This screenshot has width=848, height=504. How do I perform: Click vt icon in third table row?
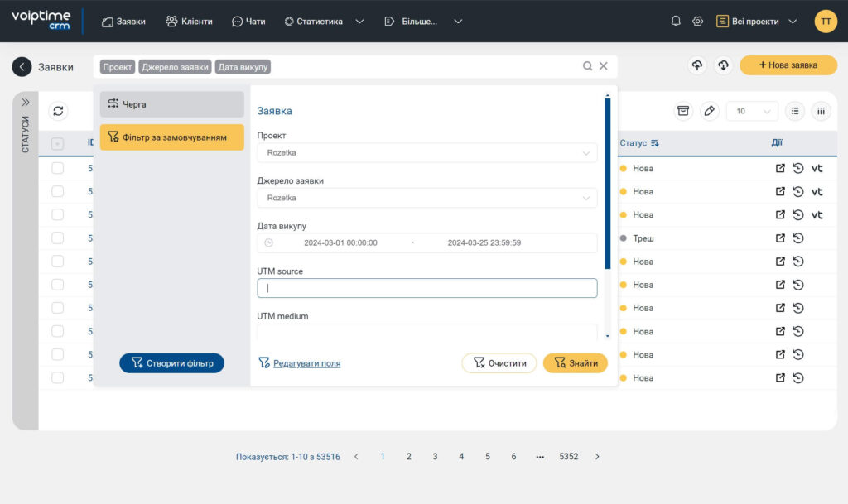[817, 214]
